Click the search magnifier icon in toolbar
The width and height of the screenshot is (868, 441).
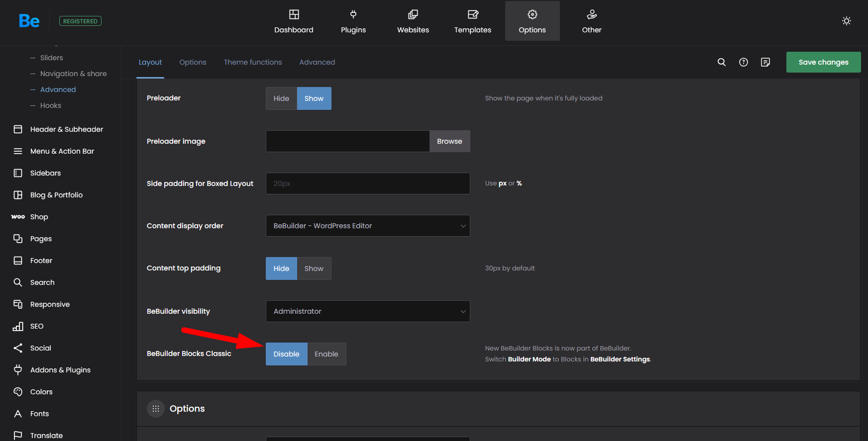(x=721, y=62)
